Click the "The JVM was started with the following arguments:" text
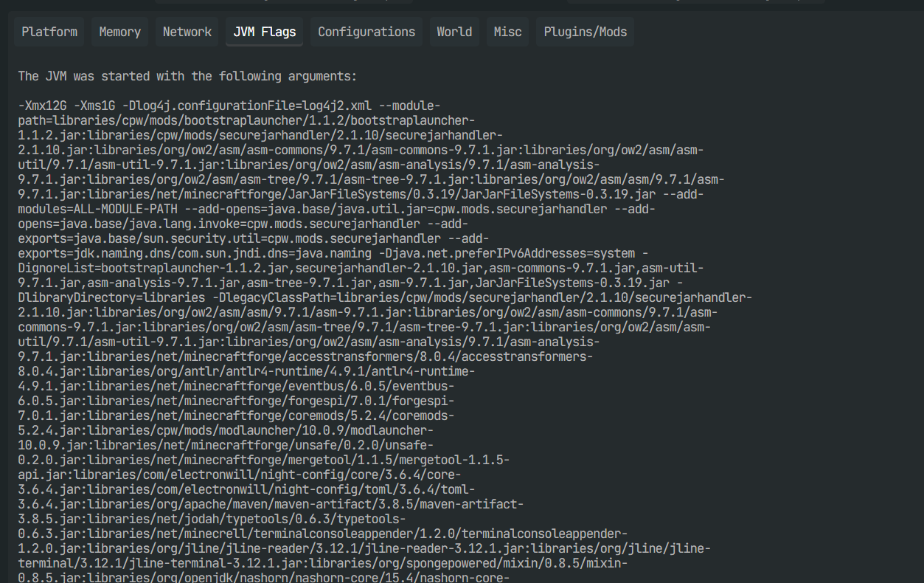The height and width of the screenshot is (583, 924). click(x=187, y=76)
